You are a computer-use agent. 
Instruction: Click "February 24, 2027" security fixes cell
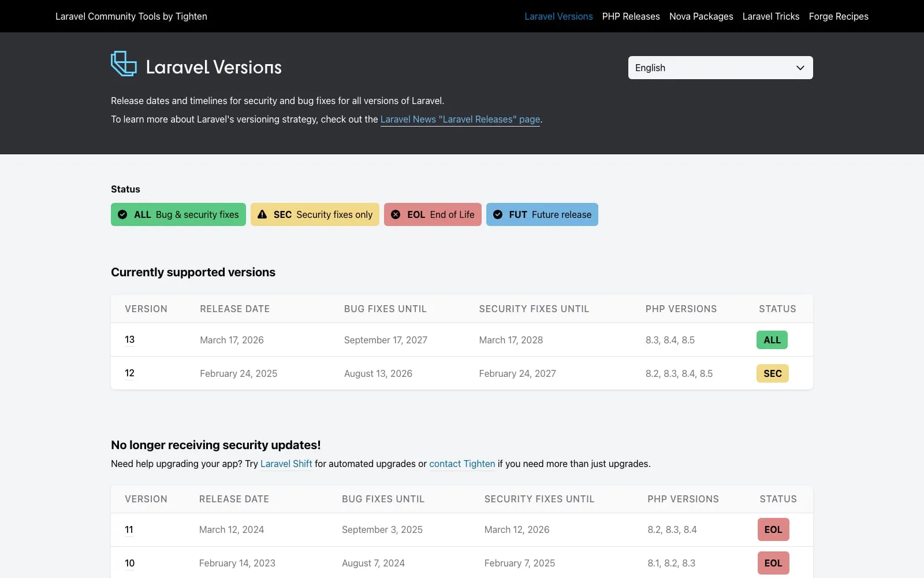(517, 373)
